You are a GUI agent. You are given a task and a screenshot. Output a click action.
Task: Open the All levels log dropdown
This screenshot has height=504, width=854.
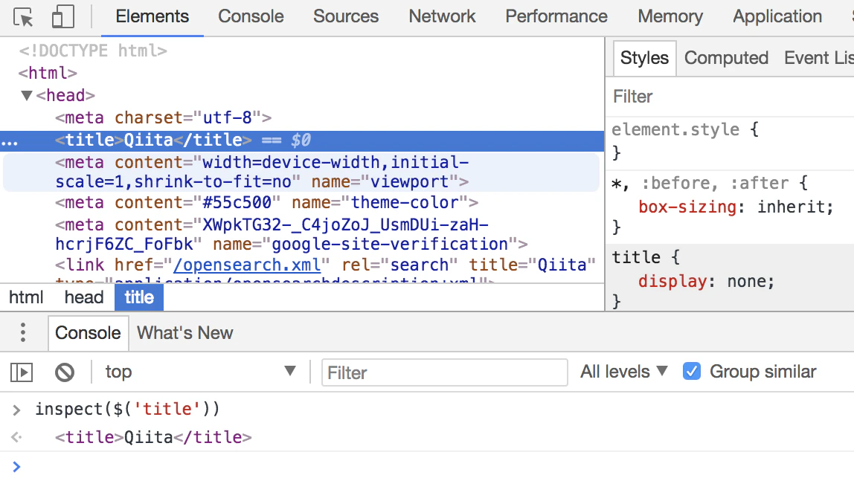pos(623,372)
